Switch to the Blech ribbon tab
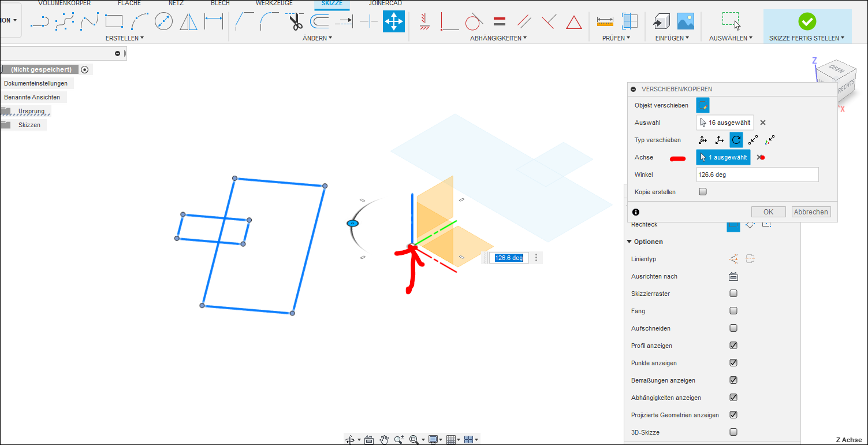Screen dimensions: 868x445 [220, 3]
